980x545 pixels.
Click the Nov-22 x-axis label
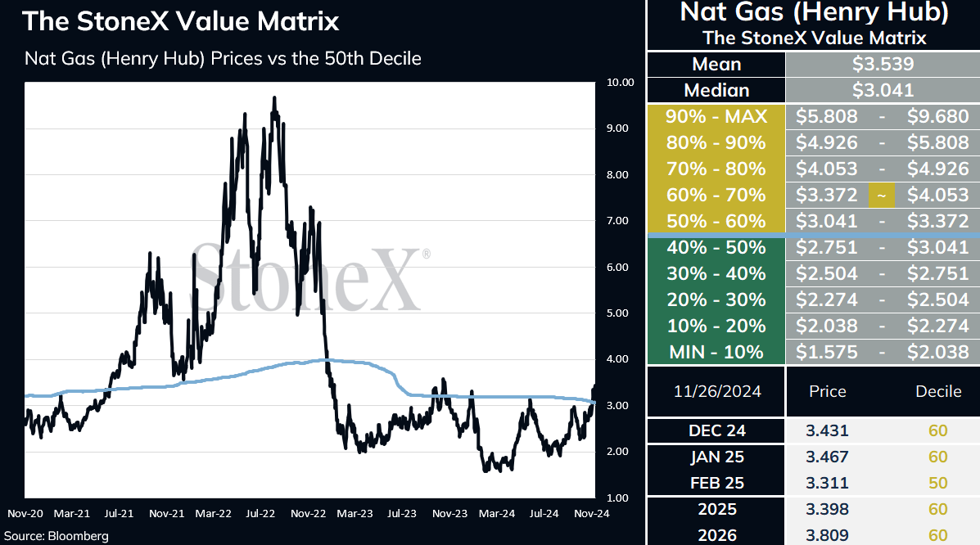coord(308,513)
